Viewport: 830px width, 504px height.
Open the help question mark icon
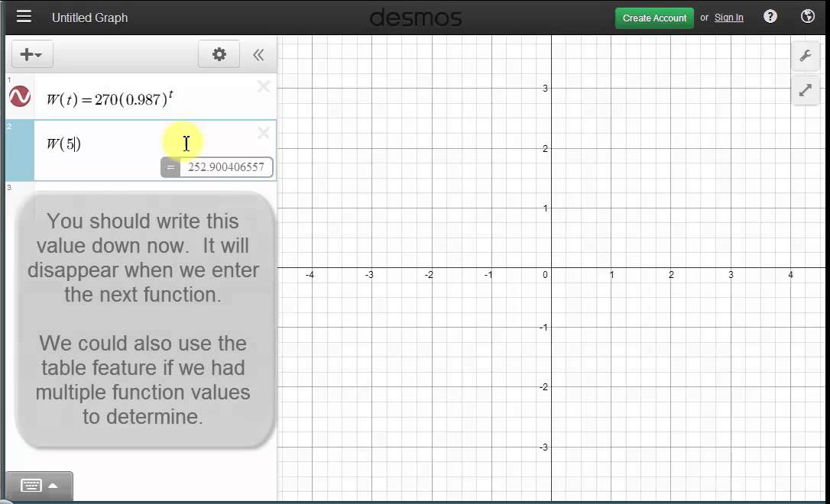tap(770, 17)
